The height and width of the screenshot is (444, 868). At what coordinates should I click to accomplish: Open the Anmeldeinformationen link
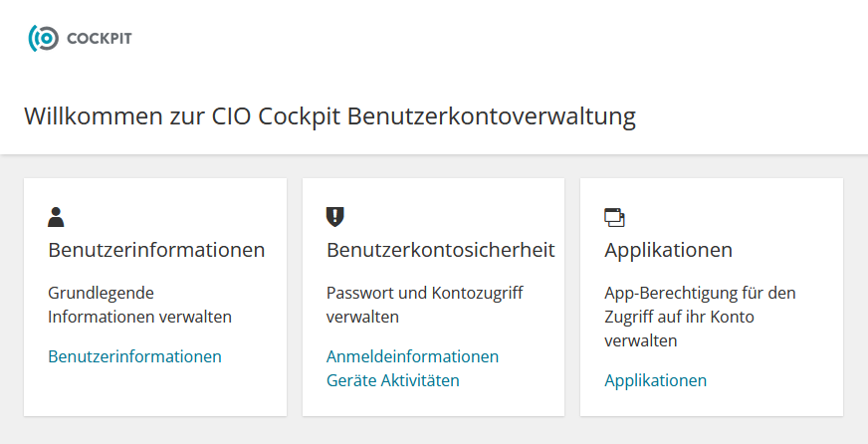(412, 356)
